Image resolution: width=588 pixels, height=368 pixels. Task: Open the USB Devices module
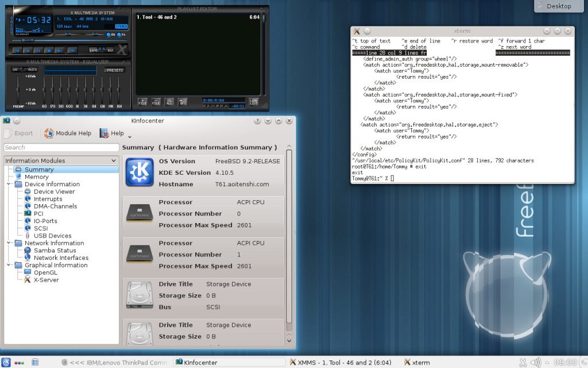tap(52, 236)
